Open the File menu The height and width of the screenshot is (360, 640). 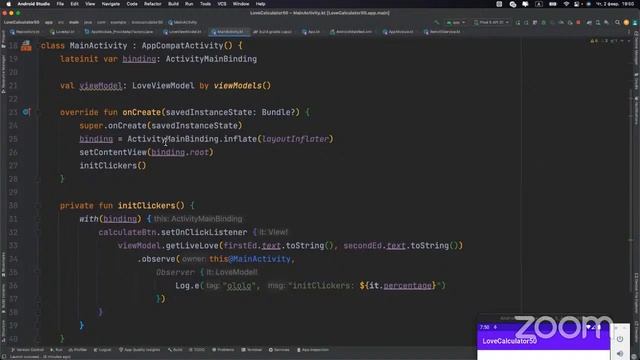(x=60, y=4)
